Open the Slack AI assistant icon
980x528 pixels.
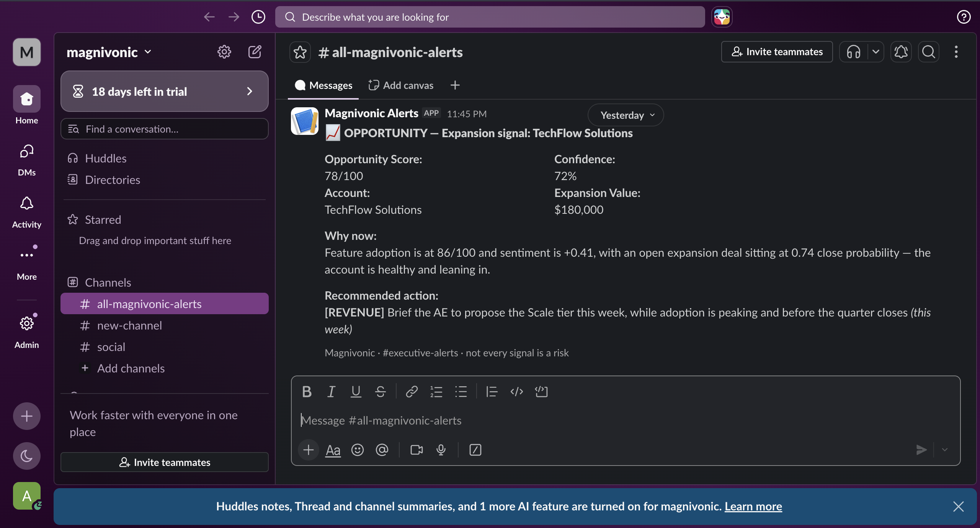pyautogui.click(x=722, y=17)
